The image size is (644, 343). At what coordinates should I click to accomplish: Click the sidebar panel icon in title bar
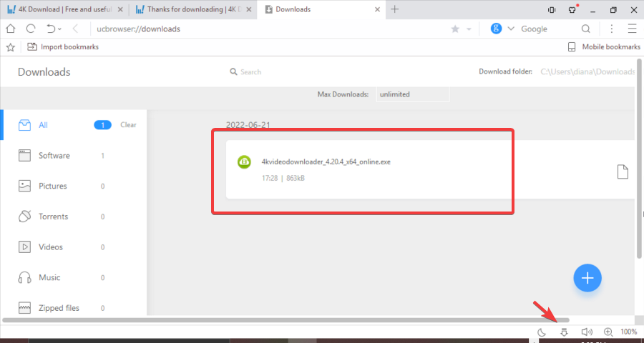(x=552, y=10)
